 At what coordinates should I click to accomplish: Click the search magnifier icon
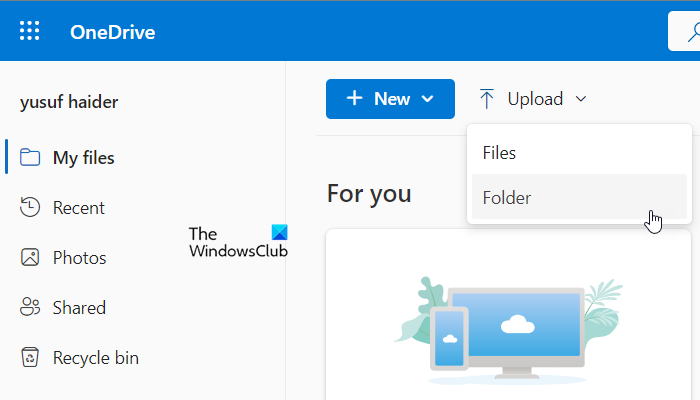coord(694,32)
